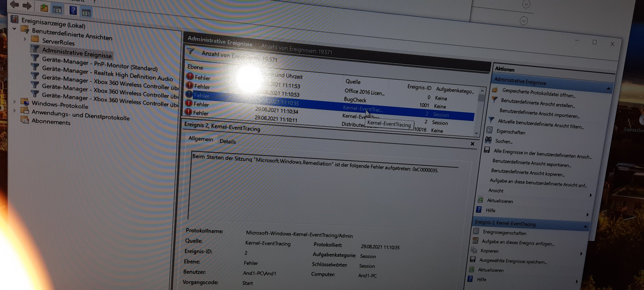
Task: Click the blue help question mark toolbar icon
Action: (73, 10)
